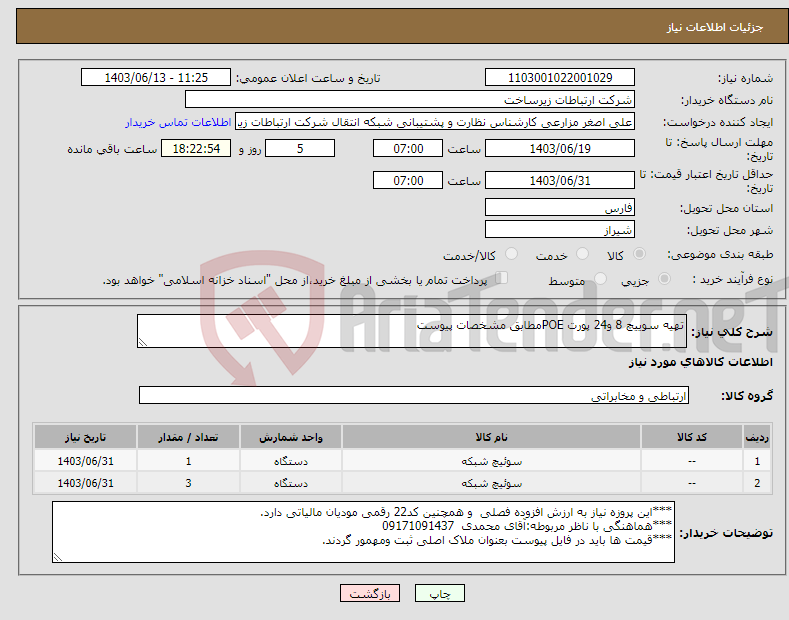Select the کالا radio button

click(x=639, y=254)
